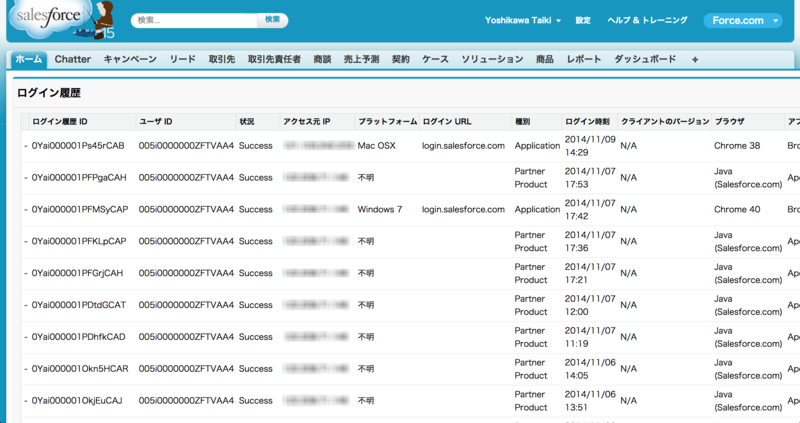Click login time 2014/11/07 12:00
800x423 pixels.
(x=590, y=305)
